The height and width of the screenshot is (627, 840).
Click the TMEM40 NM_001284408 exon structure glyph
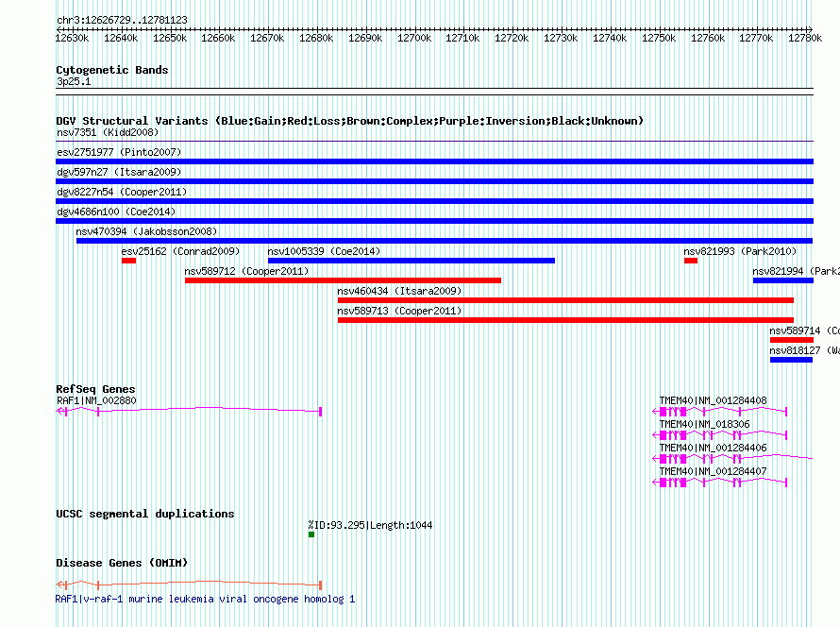pos(720,411)
